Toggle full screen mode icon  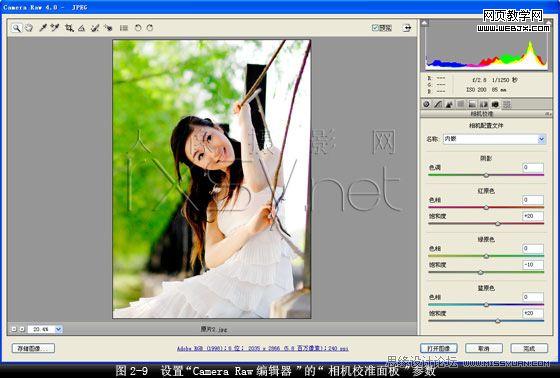click(x=407, y=28)
